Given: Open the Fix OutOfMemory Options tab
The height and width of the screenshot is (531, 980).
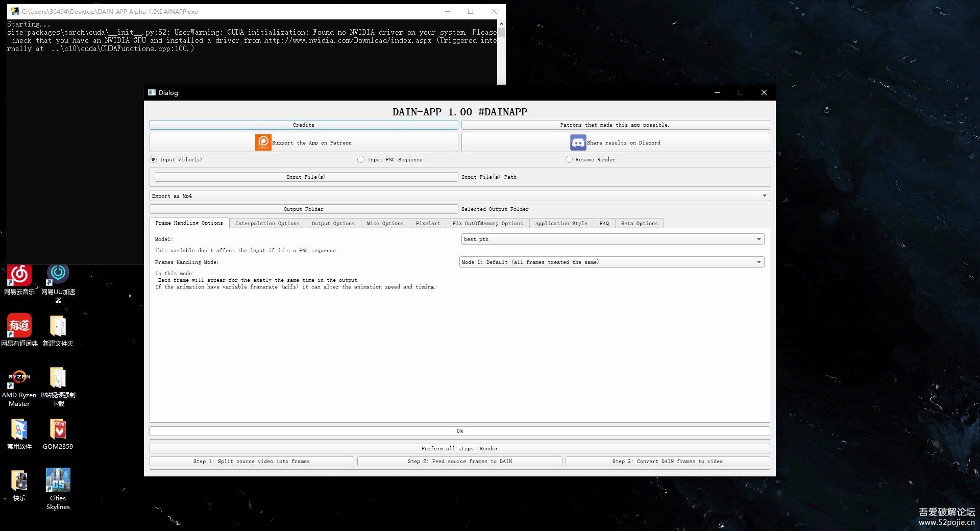Looking at the screenshot, I should point(488,224).
